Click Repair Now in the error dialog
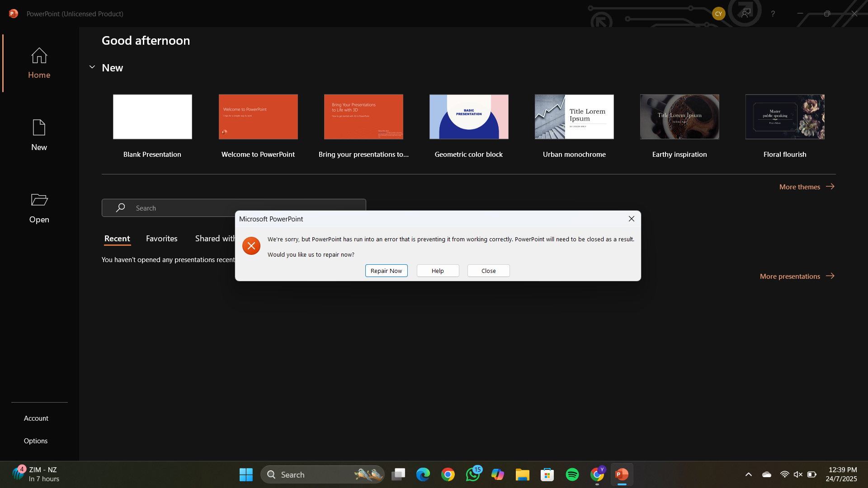 click(x=386, y=270)
